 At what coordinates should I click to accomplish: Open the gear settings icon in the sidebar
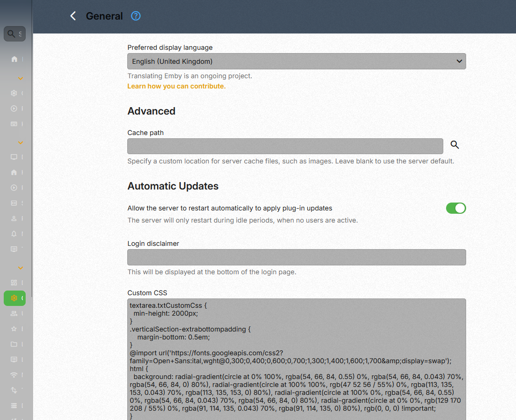point(14,93)
